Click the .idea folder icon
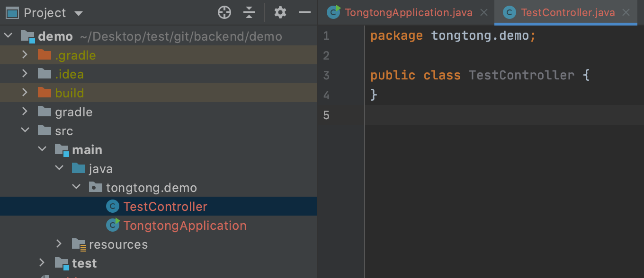Image resolution: width=644 pixels, height=278 pixels. (45, 74)
